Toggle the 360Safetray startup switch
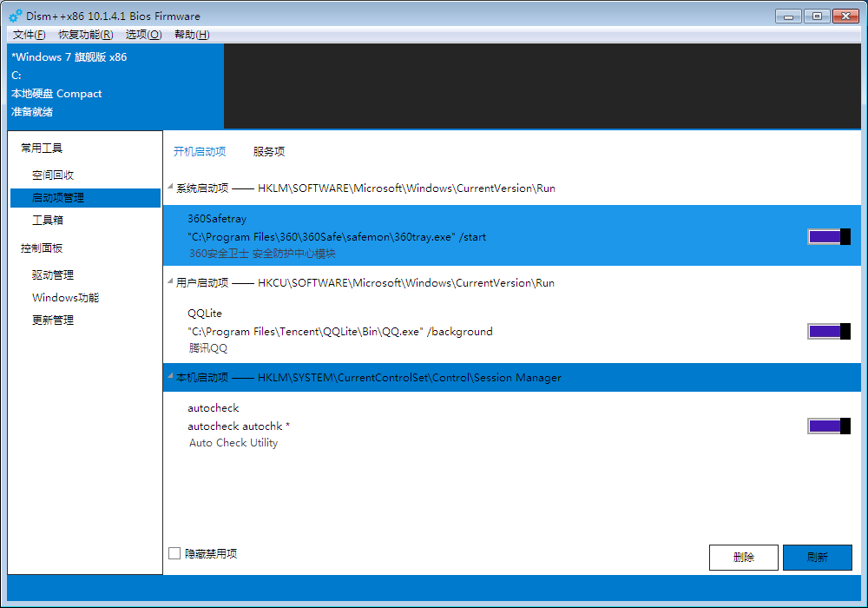This screenshot has width=868, height=608. (829, 237)
